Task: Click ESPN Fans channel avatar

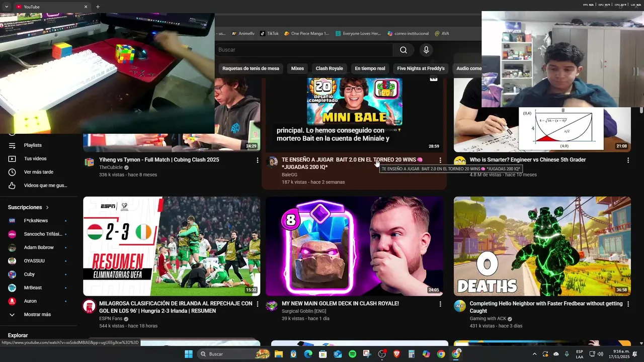Action: [x=89, y=306]
